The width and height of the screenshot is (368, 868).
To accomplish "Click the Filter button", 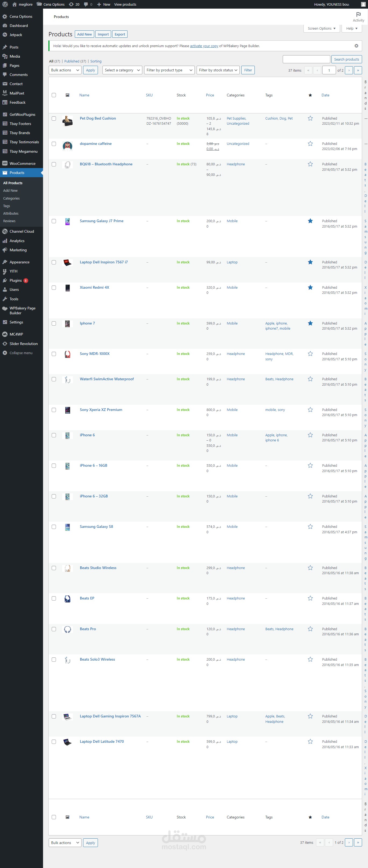I will click(x=248, y=70).
